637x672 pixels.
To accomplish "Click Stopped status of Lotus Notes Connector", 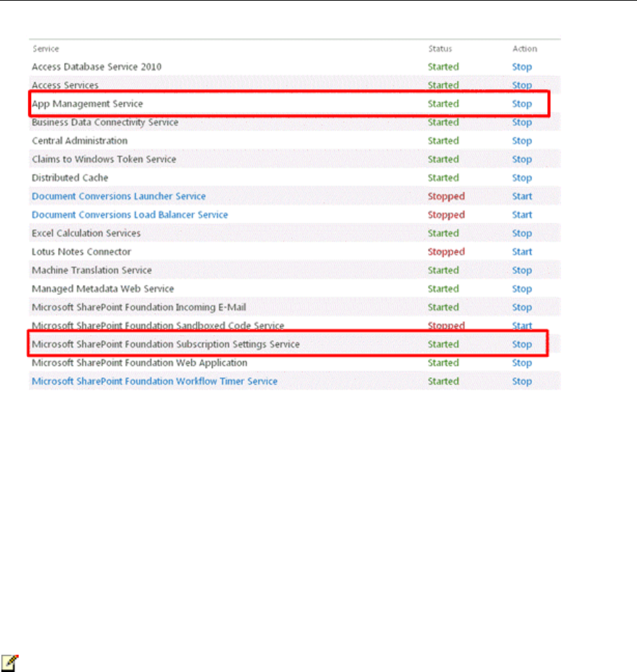I will pos(447,252).
